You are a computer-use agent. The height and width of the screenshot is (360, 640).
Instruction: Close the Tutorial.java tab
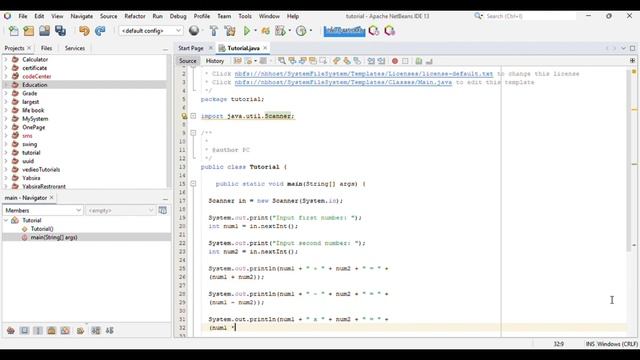pyautogui.click(x=265, y=48)
